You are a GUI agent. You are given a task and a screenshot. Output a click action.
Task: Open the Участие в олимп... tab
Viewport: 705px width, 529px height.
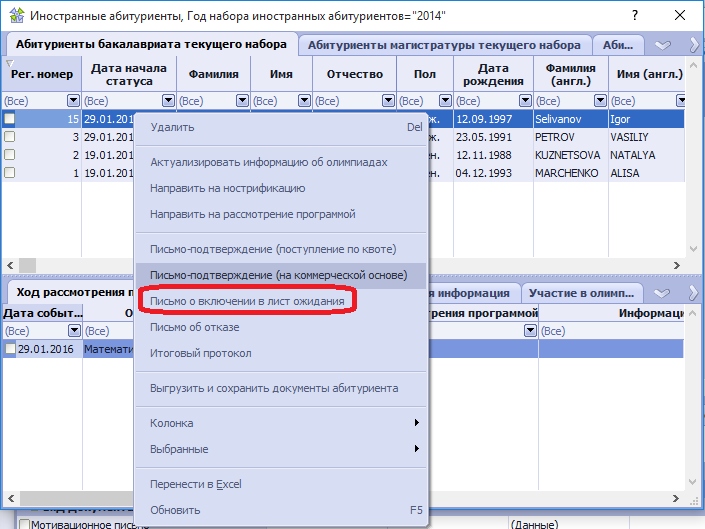pos(581,293)
